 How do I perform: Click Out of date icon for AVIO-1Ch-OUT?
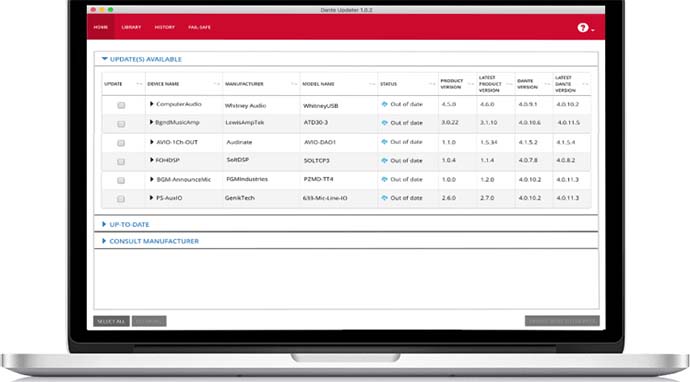[x=384, y=142]
